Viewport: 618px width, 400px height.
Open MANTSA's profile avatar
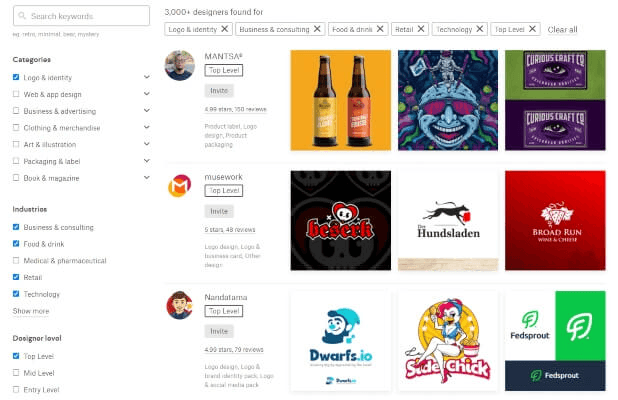click(179, 65)
